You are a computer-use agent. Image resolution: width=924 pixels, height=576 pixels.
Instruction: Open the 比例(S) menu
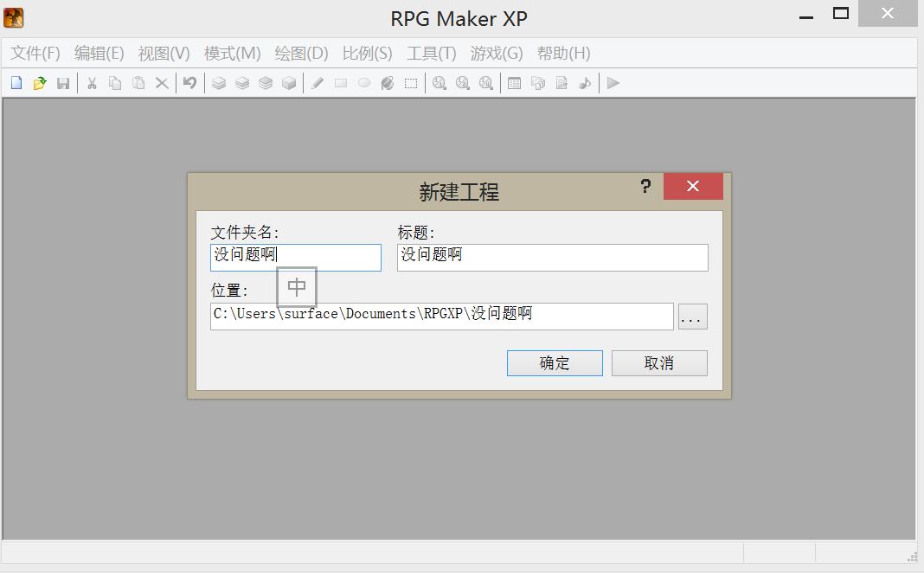(x=367, y=54)
